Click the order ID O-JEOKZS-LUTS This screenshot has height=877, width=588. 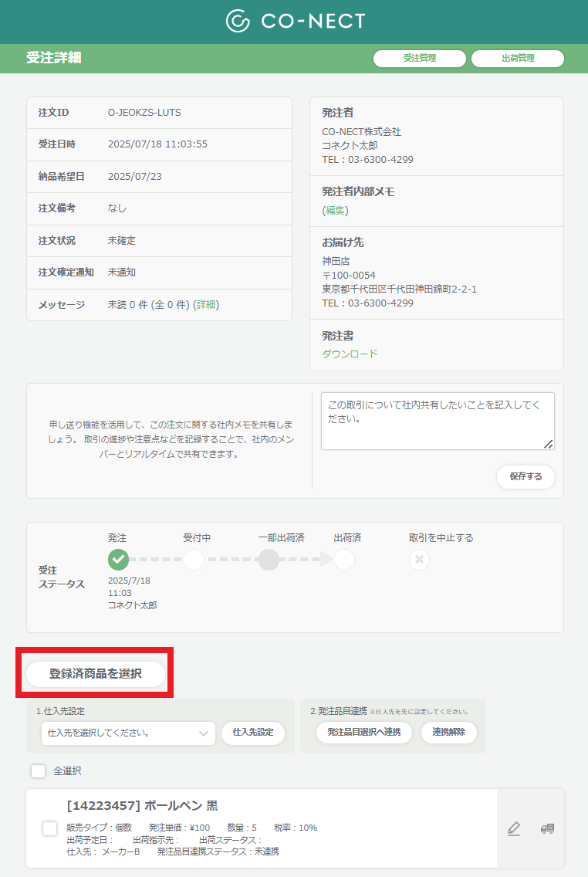(x=144, y=113)
